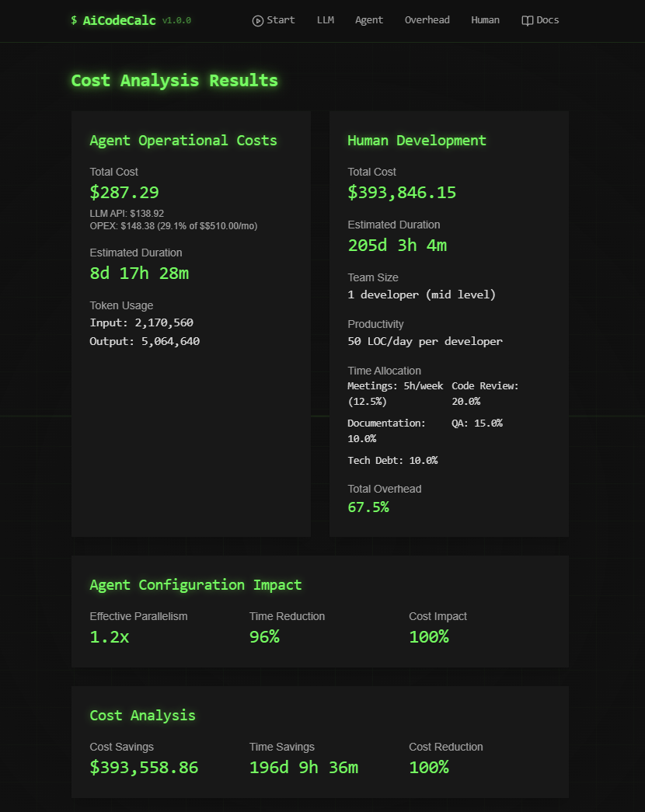Click the Code Review: 20.0% entry
Screen dimensions: 645x812
[x=485, y=394]
